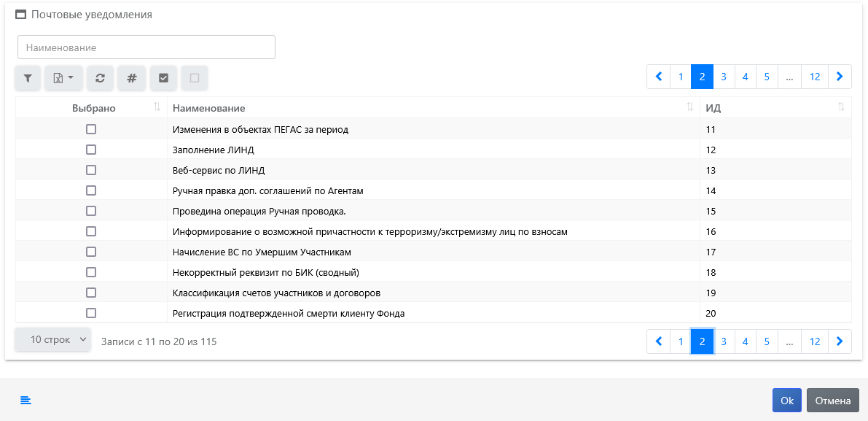The image size is (868, 421).
Task: Focus the Наименование search field
Action: pyautogui.click(x=146, y=47)
